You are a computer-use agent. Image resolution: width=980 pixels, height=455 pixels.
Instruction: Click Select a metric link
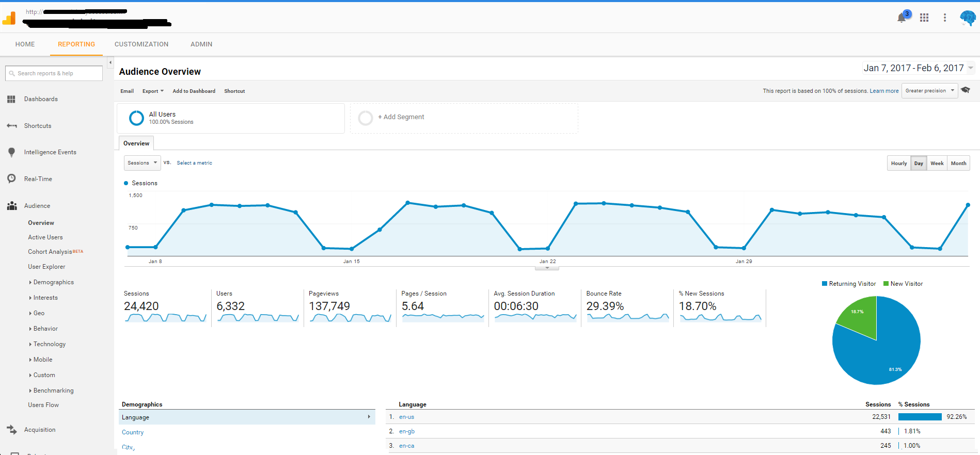coord(194,163)
